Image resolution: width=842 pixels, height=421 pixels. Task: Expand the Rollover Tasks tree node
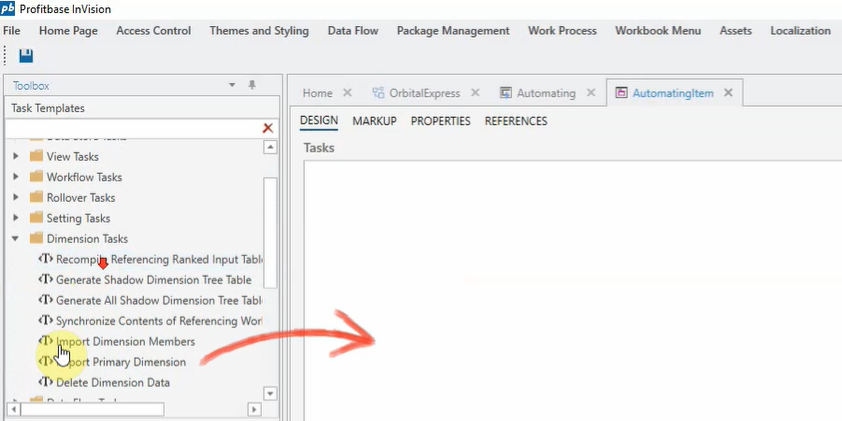16,198
